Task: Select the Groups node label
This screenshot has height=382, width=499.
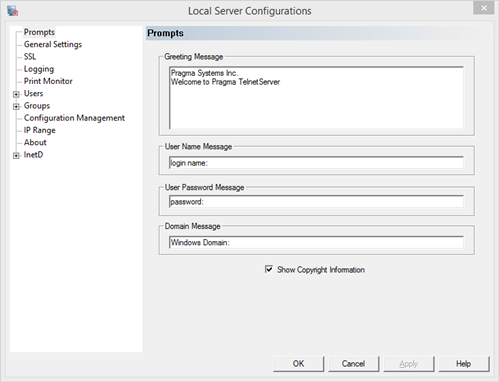Action: [x=37, y=106]
